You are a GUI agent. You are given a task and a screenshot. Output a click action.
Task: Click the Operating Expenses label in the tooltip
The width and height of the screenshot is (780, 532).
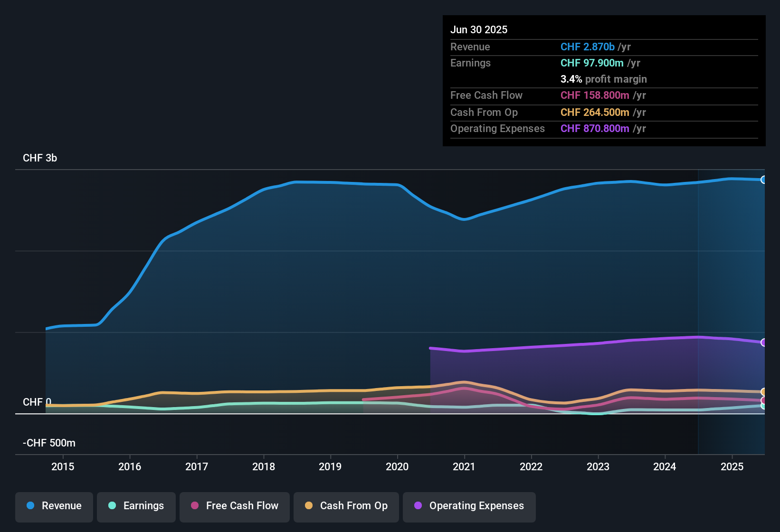[497, 128]
